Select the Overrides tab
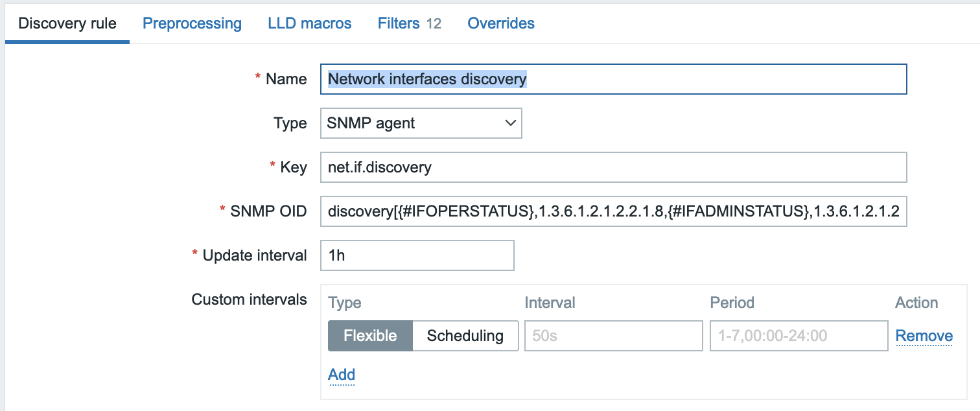 point(501,24)
